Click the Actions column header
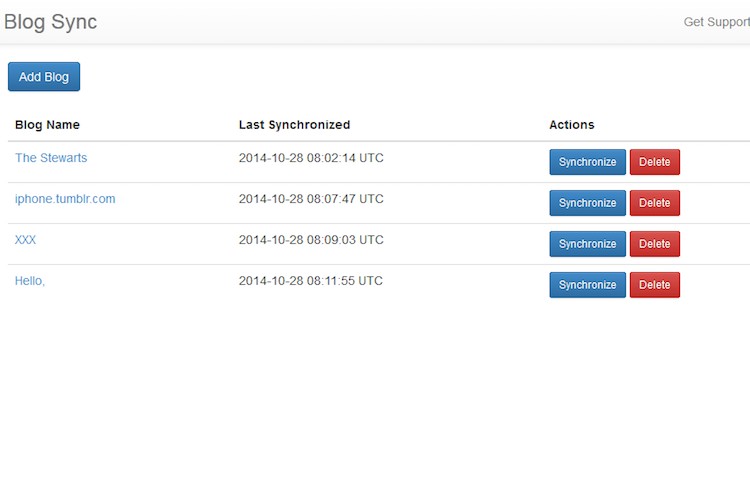This screenshot has width=750, height=488. click(x=571, y=125)
